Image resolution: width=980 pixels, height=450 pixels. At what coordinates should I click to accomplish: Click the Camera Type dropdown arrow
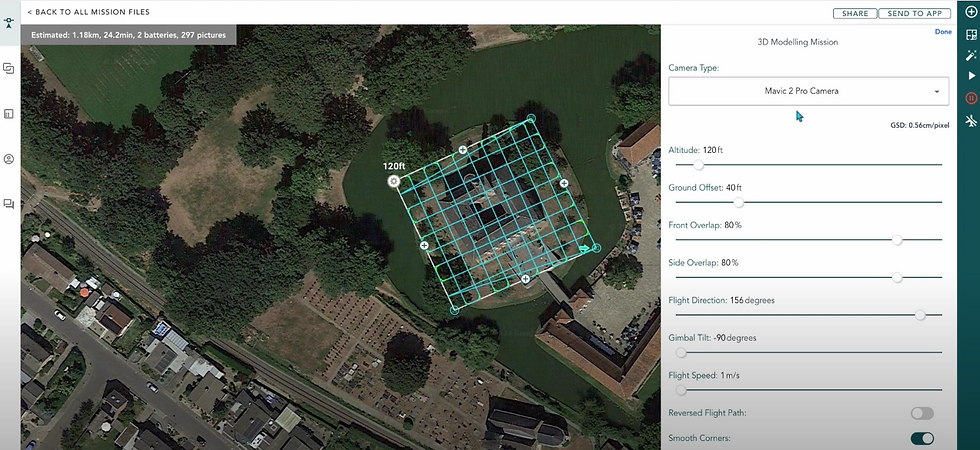click(x=937, y=92)
